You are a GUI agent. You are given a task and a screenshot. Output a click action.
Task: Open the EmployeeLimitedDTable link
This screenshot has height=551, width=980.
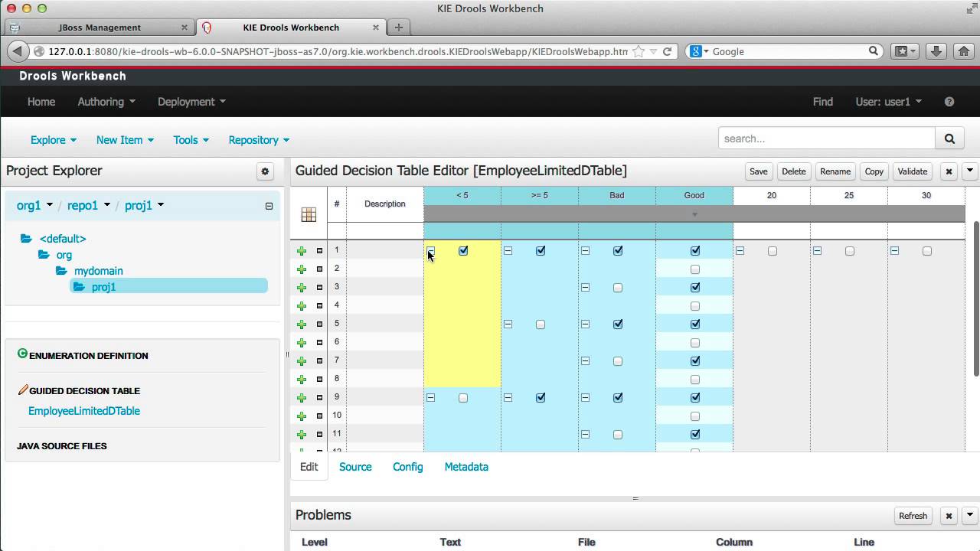pyautogui.click(x=84, y=411)
